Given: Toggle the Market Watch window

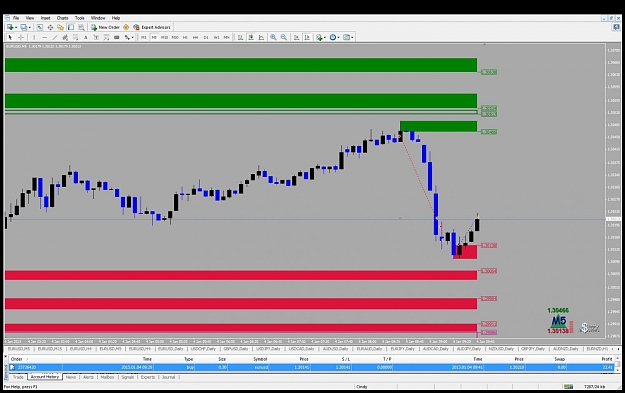Looking at the screenshot, I should [39, 27].
